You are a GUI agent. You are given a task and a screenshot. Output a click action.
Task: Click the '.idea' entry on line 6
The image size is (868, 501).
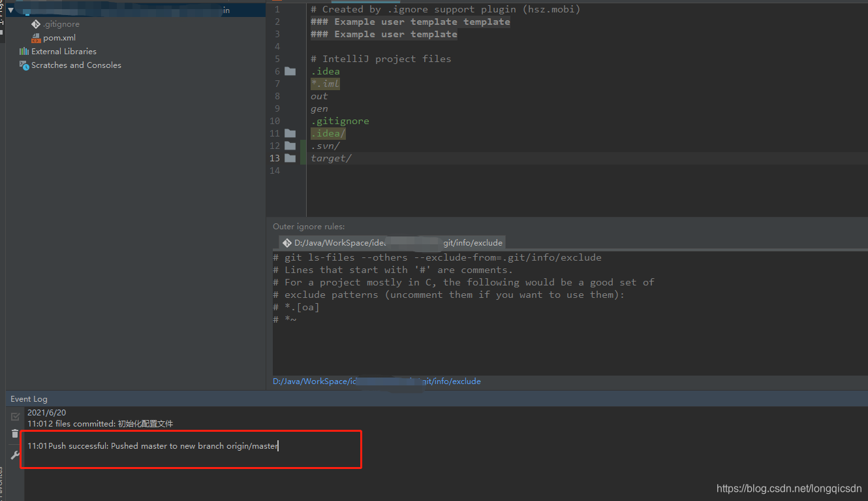(x=325, y=71)
